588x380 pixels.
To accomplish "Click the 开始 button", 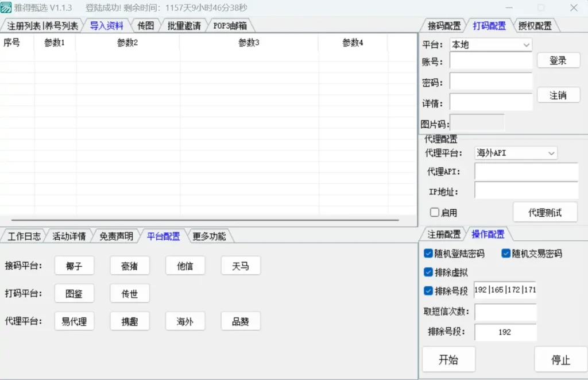I will (x=449, y=359).
